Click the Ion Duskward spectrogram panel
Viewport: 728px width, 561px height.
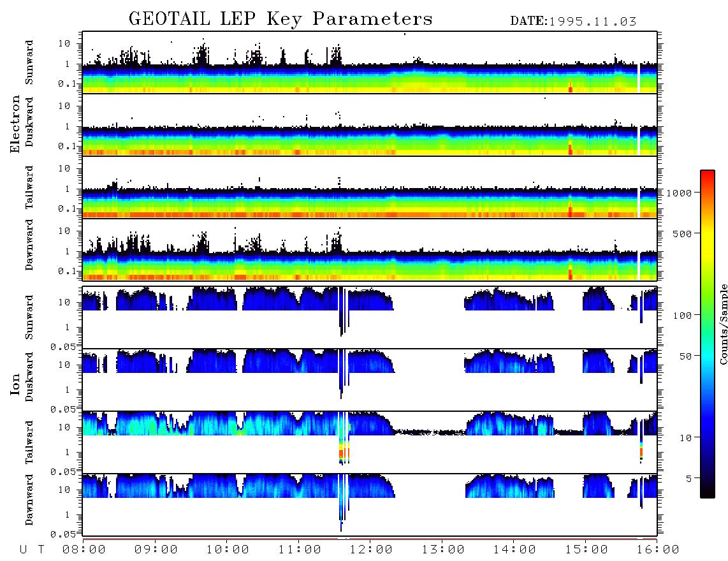pos(370,380)
